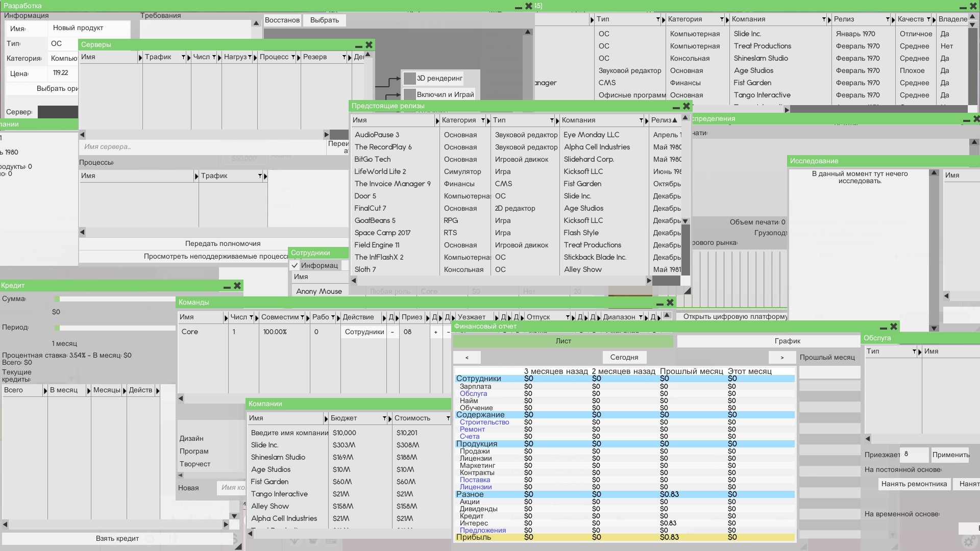Viewport: 980px width, 551px height.
Task: Filter Совместим column in Команды window
Action: point(302,317)
